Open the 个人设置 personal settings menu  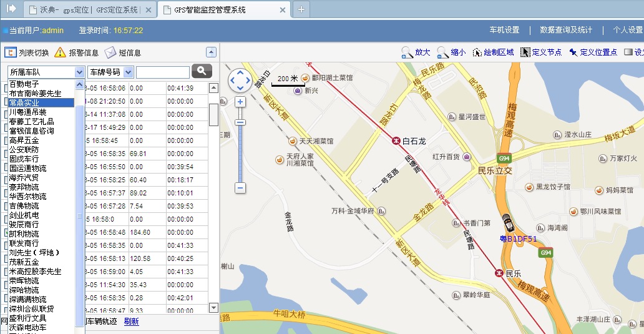[628, 29]
